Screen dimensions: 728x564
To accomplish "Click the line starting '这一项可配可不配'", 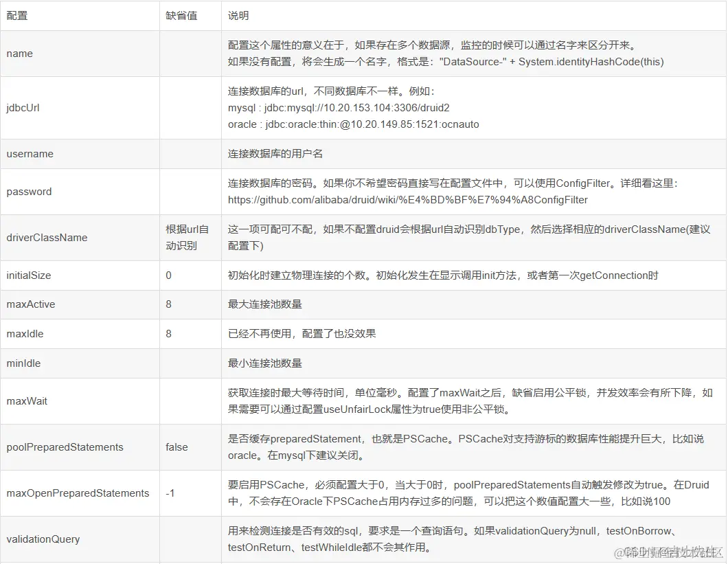I will [x=469, y=229].
